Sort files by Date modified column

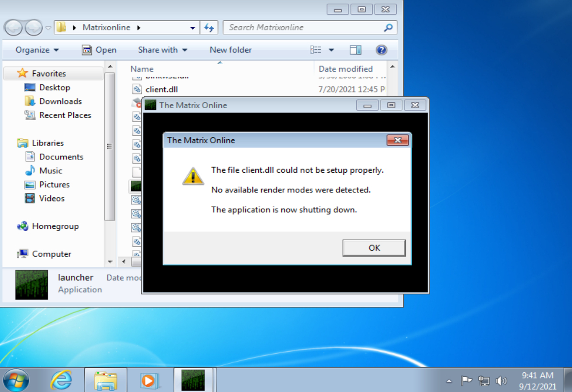point(345,69)
